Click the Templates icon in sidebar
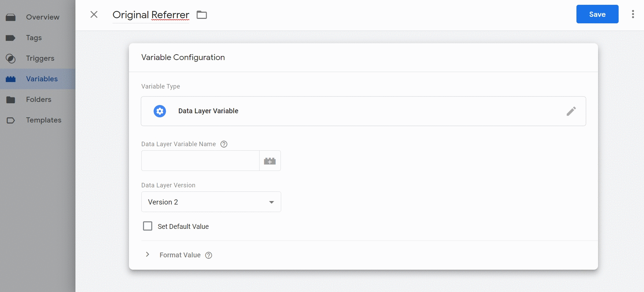The image size is (644, 292). tap(11, 120)
